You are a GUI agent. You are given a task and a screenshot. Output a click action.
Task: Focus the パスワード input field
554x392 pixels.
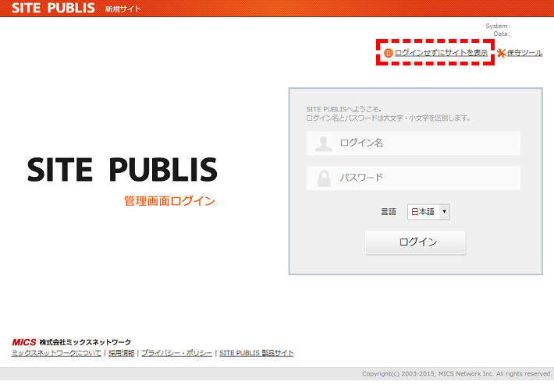click(x=413, y=178)
